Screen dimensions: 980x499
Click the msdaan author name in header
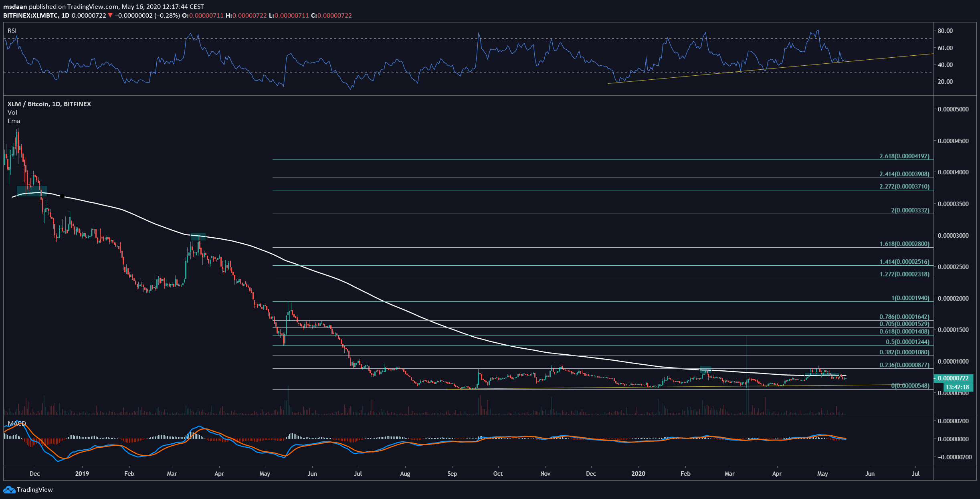[x=15, y=7]
